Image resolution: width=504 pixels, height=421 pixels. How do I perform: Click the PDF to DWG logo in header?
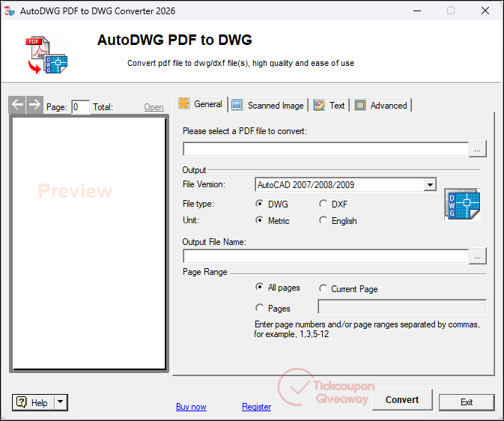point(46,55)
